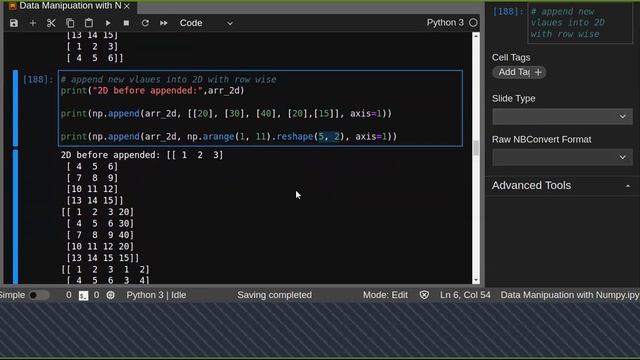Click the kernel status circle indicator
Screen dimensions: 640x360
(473, 22)
